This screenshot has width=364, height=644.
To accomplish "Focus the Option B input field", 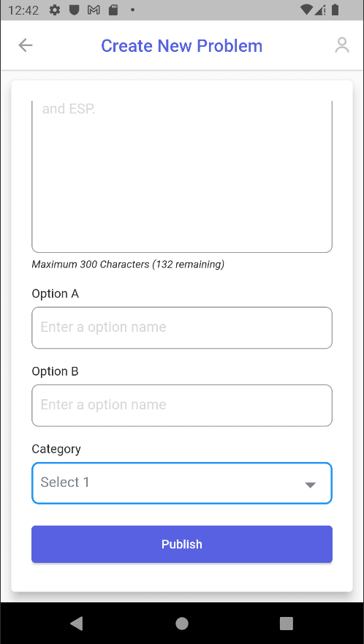I will [x=182, y=406].
